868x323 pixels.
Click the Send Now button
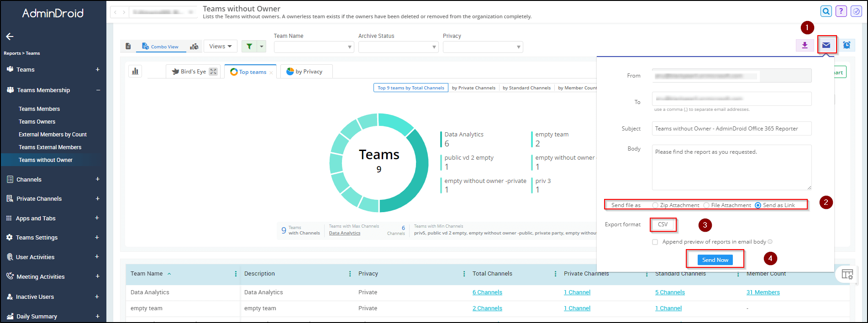pyautogui.click(x=715, y=260)
